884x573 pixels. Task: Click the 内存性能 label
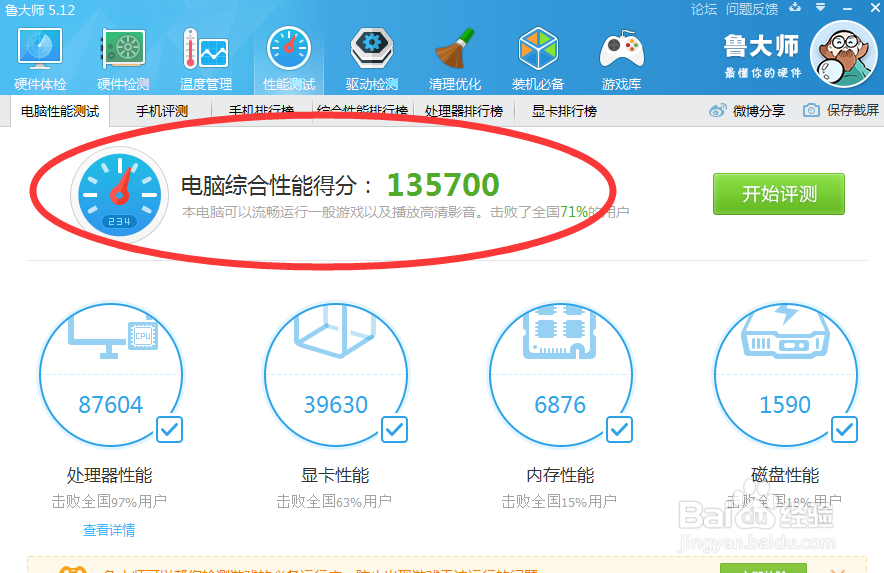560,475
